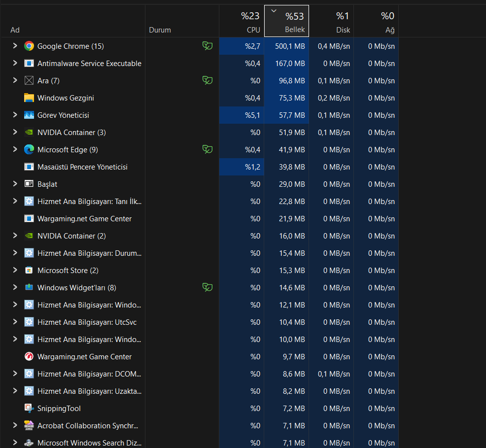
Task: Sort processes by the CPU column
Action: pyautogui.click(x=242, y=21)
